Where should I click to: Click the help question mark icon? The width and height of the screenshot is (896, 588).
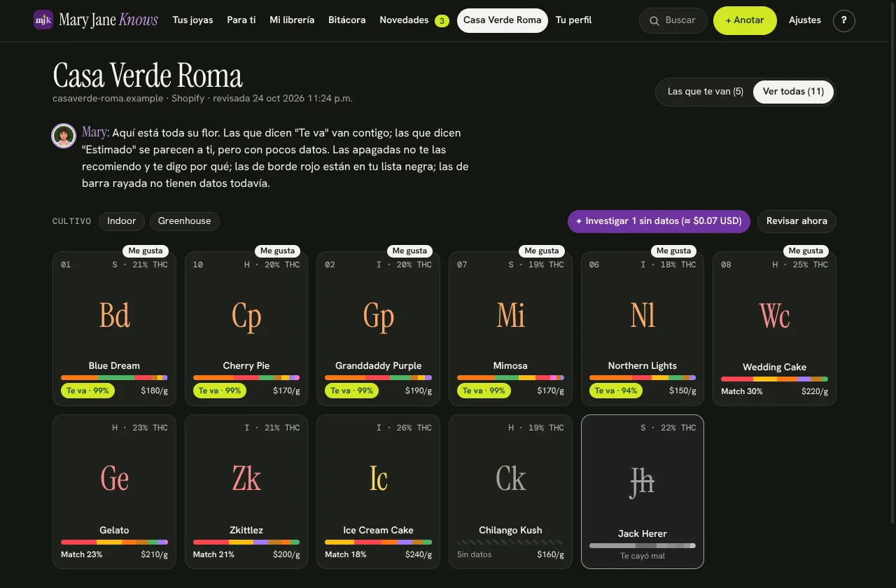point(844,20)
